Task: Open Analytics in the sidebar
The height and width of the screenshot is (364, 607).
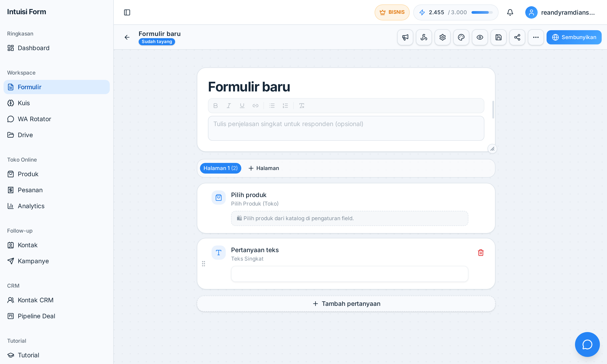Action: pos(56,206)
